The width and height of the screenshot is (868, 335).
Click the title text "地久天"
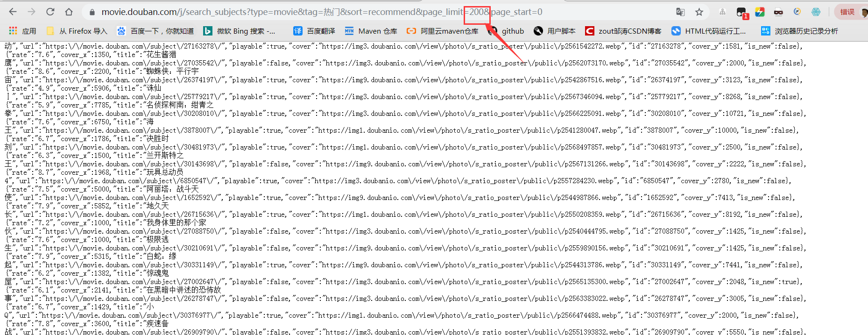158,206
